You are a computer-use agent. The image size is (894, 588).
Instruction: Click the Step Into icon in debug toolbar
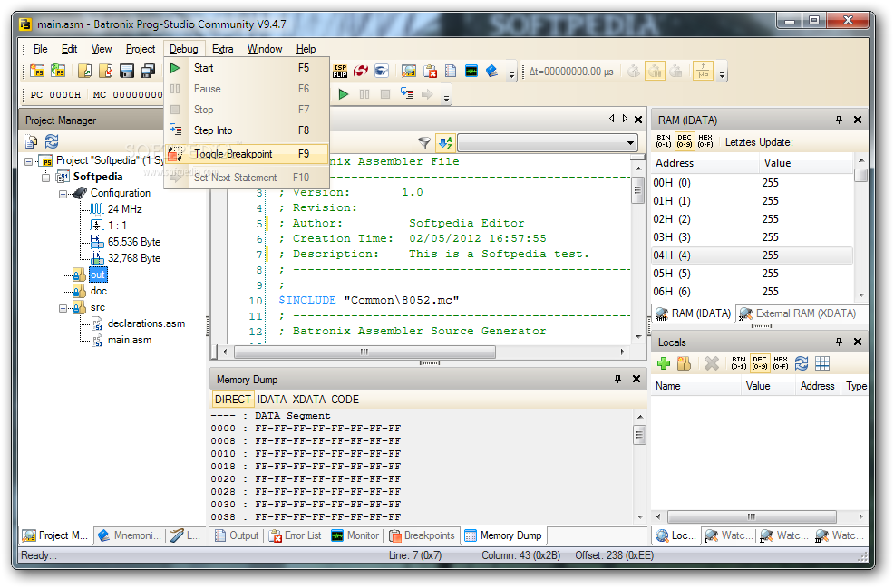(x=406, y=94)
